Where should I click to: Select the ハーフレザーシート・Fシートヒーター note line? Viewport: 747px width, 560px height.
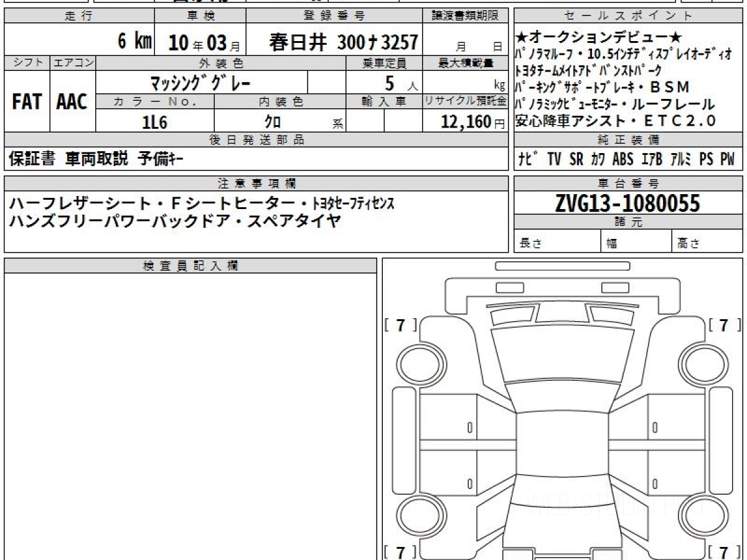(x=202, y=203)
